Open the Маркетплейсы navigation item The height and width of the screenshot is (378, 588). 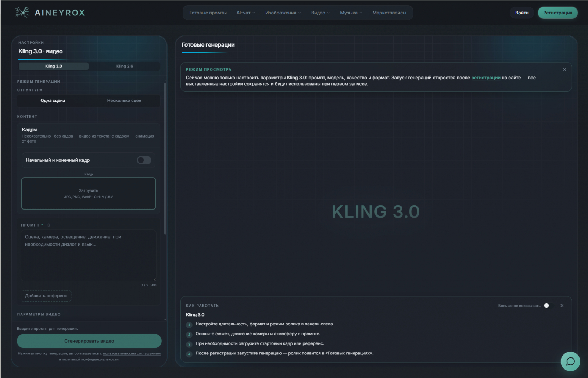point(389,13)
